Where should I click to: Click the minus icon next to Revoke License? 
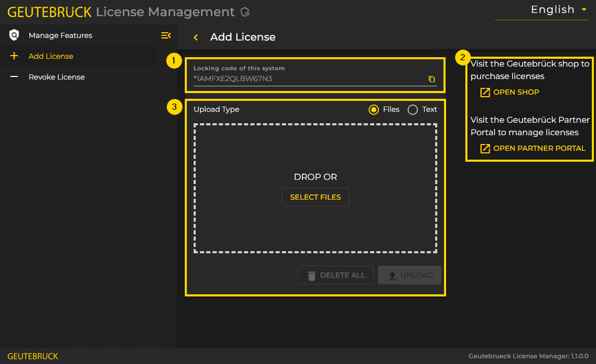tap(14, 76)
